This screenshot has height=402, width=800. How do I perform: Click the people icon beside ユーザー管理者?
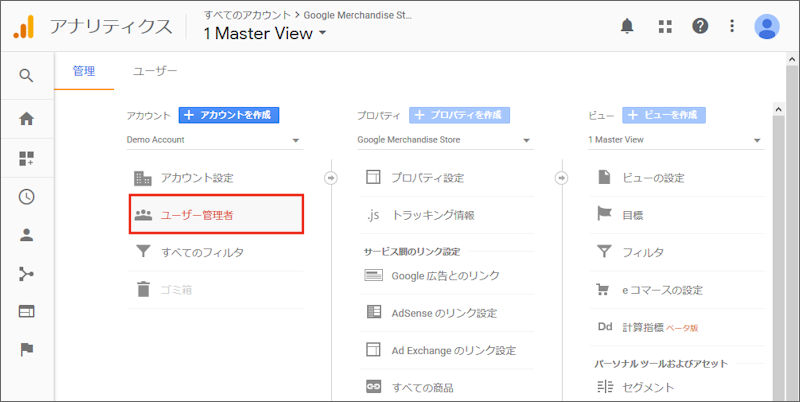click(x=143, y=215)
